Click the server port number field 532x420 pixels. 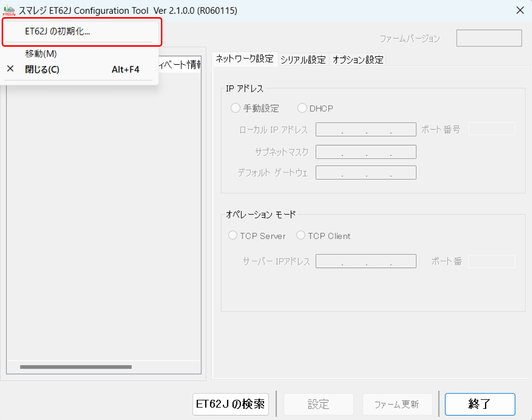(491, 261)
